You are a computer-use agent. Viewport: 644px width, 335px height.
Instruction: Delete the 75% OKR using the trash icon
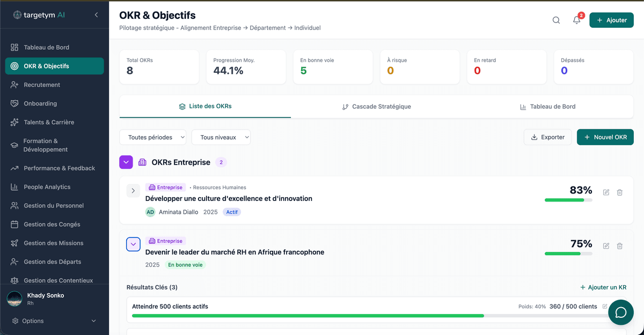(620, 245)
